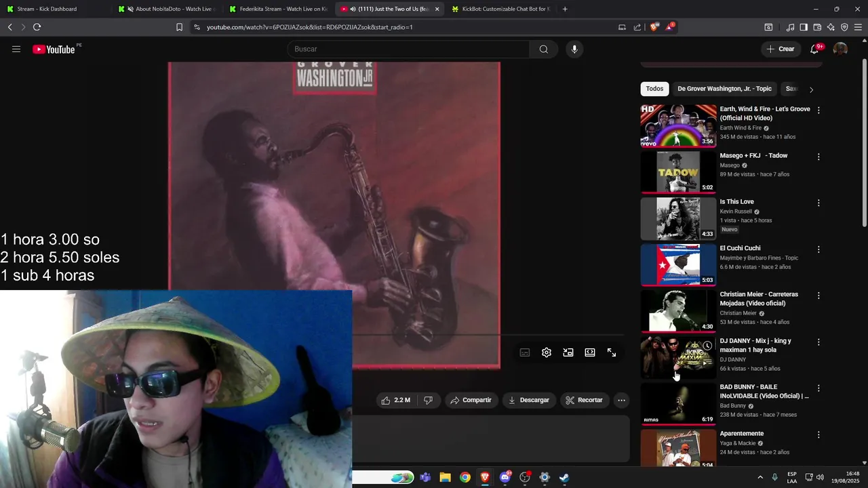
Task: Click the Recortar button
Action: pos(584,400)
